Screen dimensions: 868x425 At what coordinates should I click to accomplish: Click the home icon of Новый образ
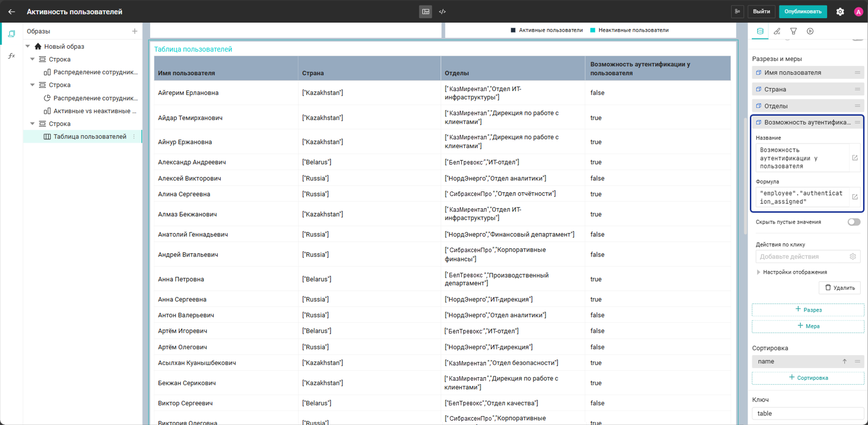tap(38, 46)
